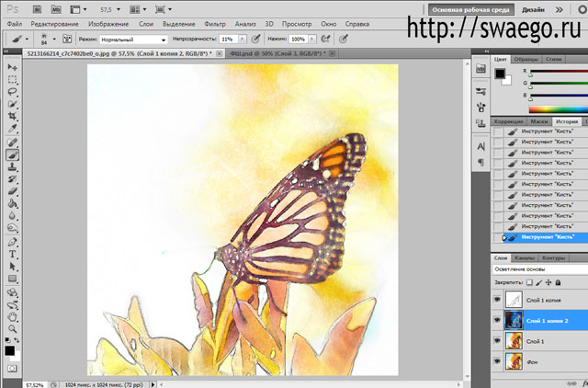The width and height of the screenshot is (588, 388).
Task: Hide the Слой 1 layer
Action: (497, 341)
